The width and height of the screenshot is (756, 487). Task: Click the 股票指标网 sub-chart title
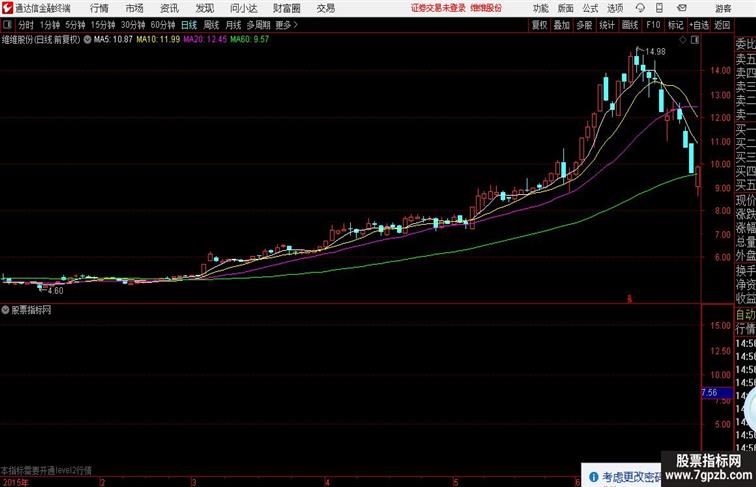click(x=31, y=310)
